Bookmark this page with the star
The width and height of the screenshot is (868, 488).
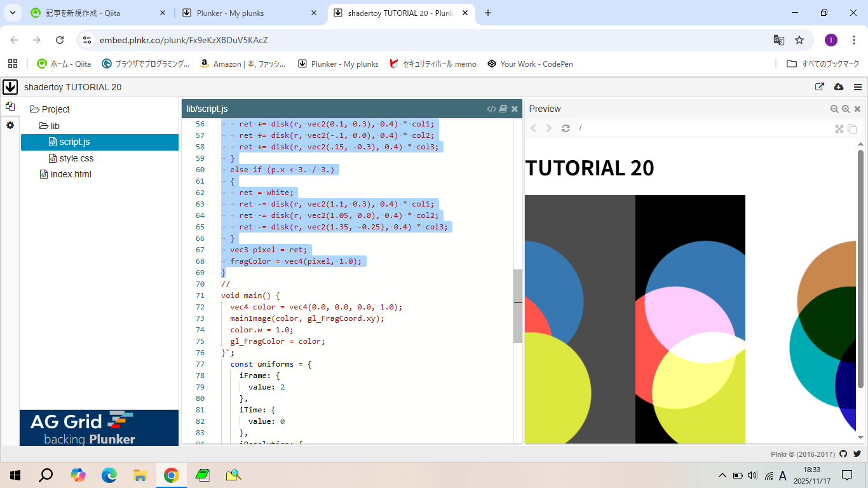pyautogui.click(x=799, y=40)
